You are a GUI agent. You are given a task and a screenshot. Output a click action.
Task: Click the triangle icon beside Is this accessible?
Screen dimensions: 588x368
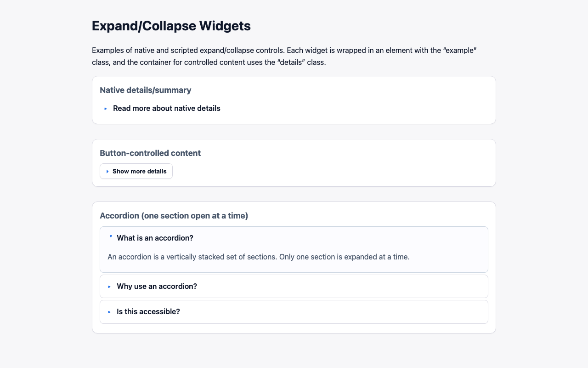109,311
